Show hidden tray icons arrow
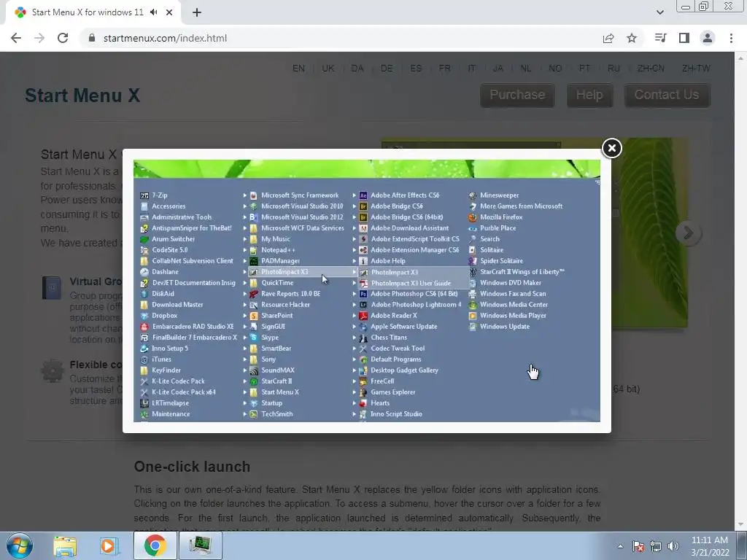 (620, 546)
